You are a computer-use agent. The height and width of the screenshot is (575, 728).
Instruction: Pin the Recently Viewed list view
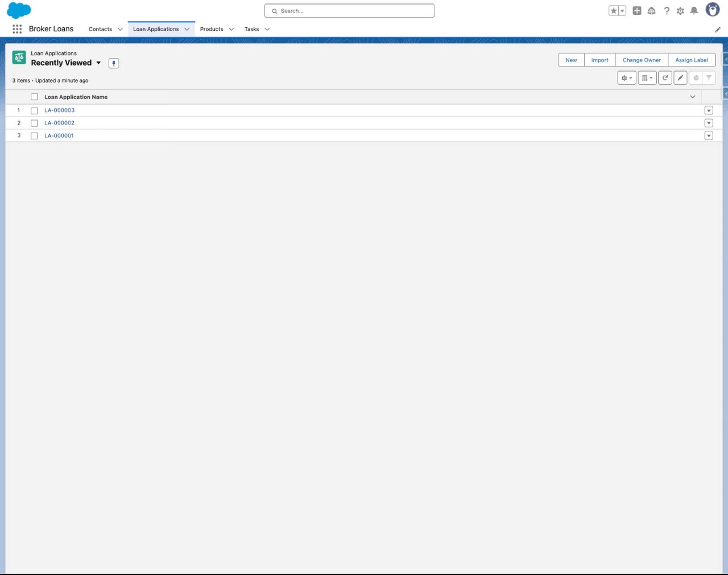click(x=114, y=63)
